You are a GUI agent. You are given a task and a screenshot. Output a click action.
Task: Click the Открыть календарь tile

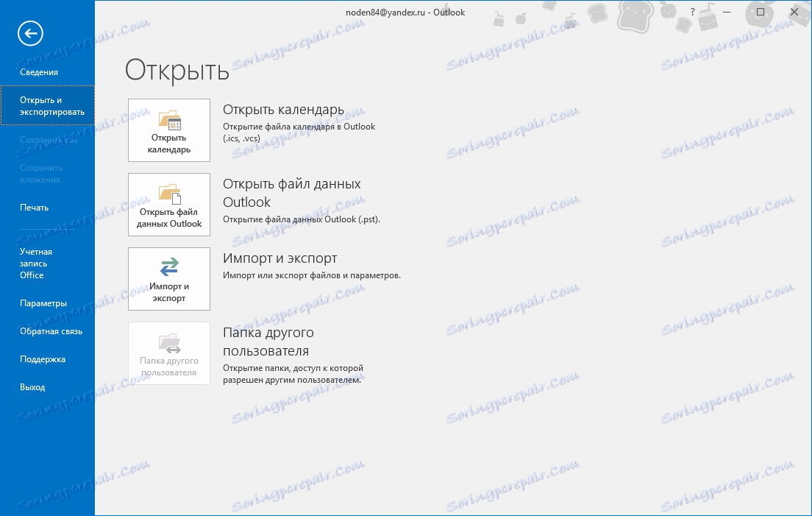168,130
